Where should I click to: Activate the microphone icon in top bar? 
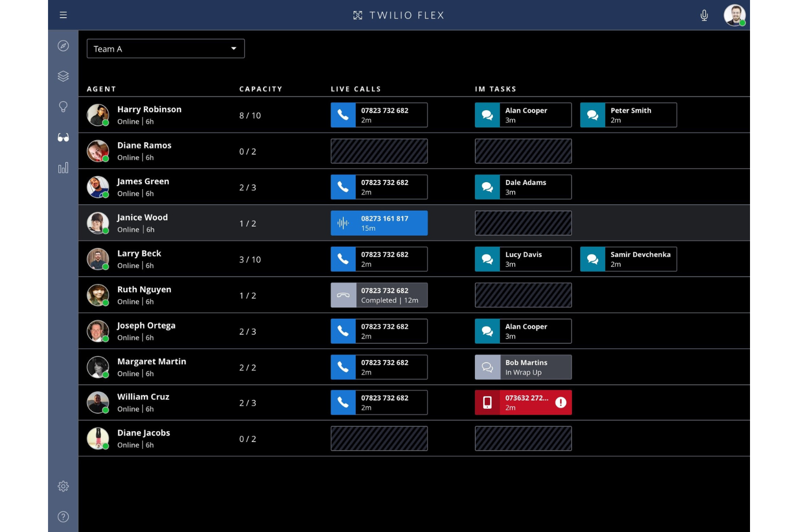pos(704,15)
